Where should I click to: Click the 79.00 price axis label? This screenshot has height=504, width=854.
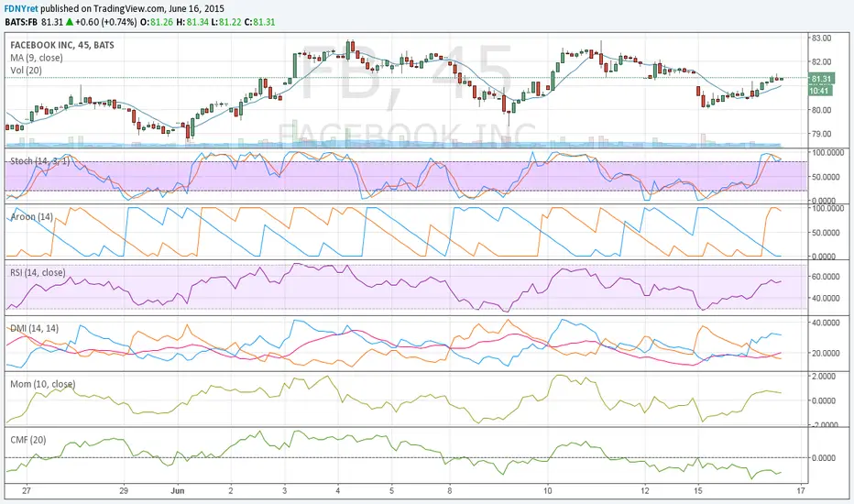point(821,134)
